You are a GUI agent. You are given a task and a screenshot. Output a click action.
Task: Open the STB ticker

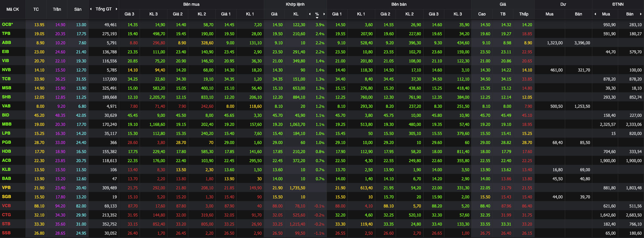click(x=6, y=224)
